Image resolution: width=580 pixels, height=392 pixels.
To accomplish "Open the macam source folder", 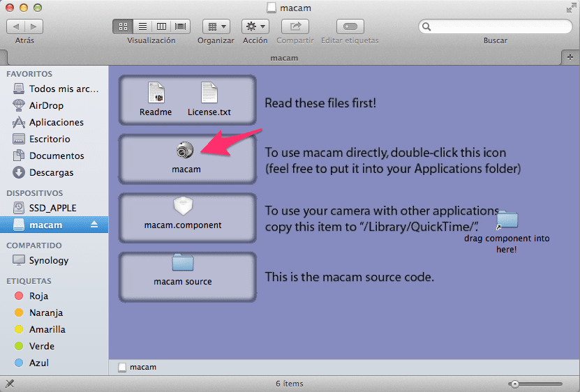I will coord(182,263).
